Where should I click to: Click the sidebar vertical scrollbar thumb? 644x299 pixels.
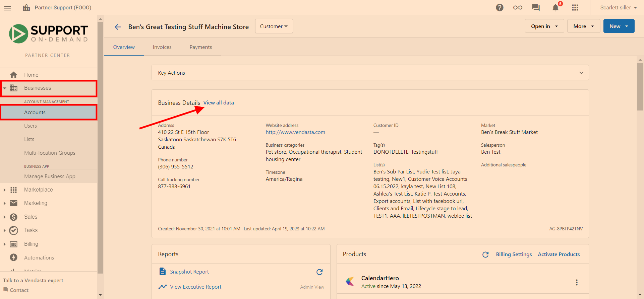[100, 147]
